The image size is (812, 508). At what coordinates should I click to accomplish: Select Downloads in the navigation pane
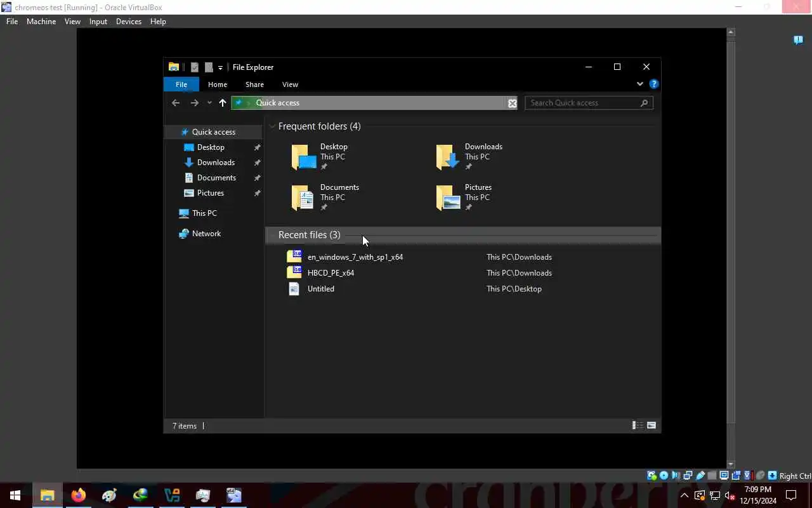point(216,163)
